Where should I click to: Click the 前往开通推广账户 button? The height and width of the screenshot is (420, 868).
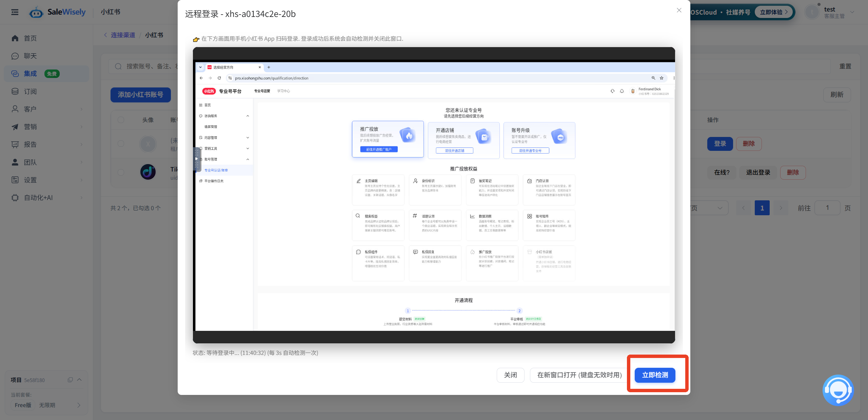tap(379, 149)
